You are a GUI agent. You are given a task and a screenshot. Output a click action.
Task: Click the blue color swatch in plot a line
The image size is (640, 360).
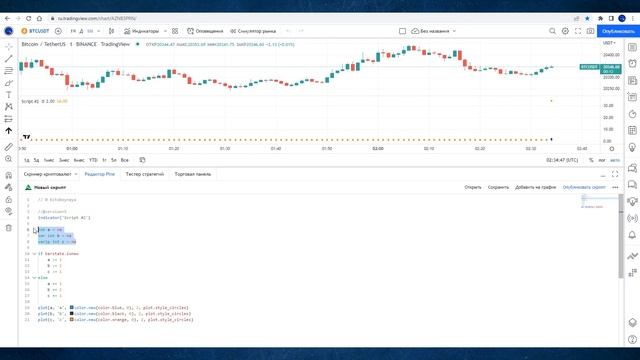point(71,307)
